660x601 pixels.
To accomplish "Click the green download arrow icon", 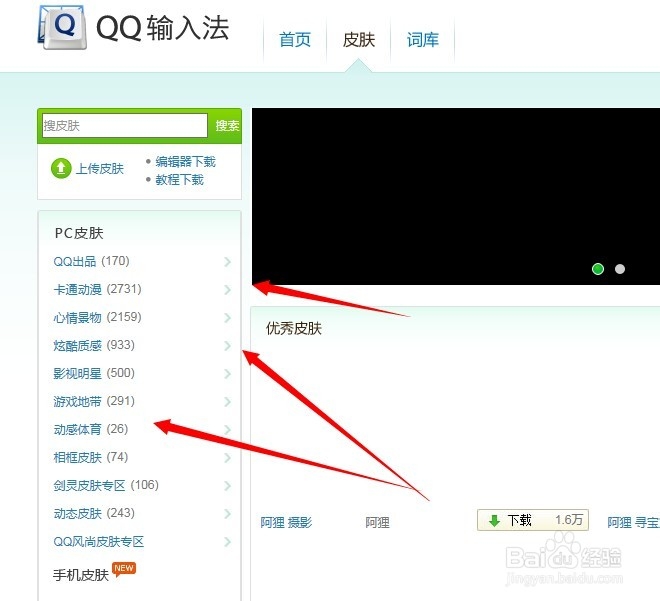I will (494, 521).
